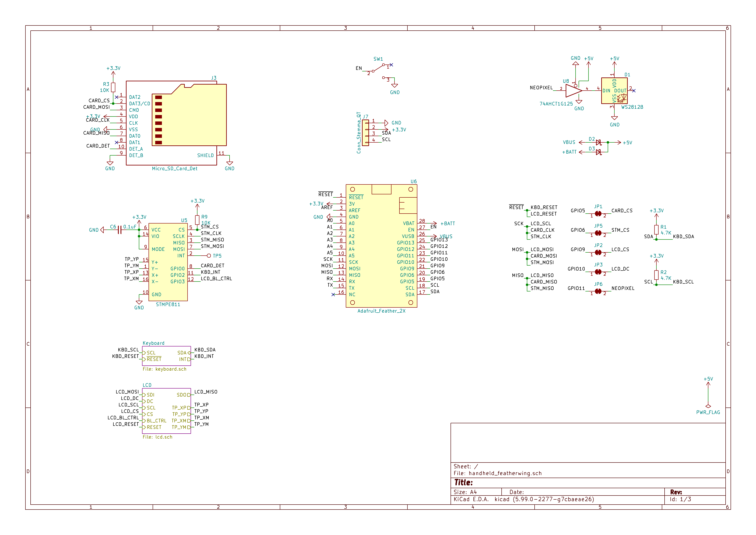Viewport: 756px width, 535px height.
Task: Click the TP5 test point circle
Action: 209,256
